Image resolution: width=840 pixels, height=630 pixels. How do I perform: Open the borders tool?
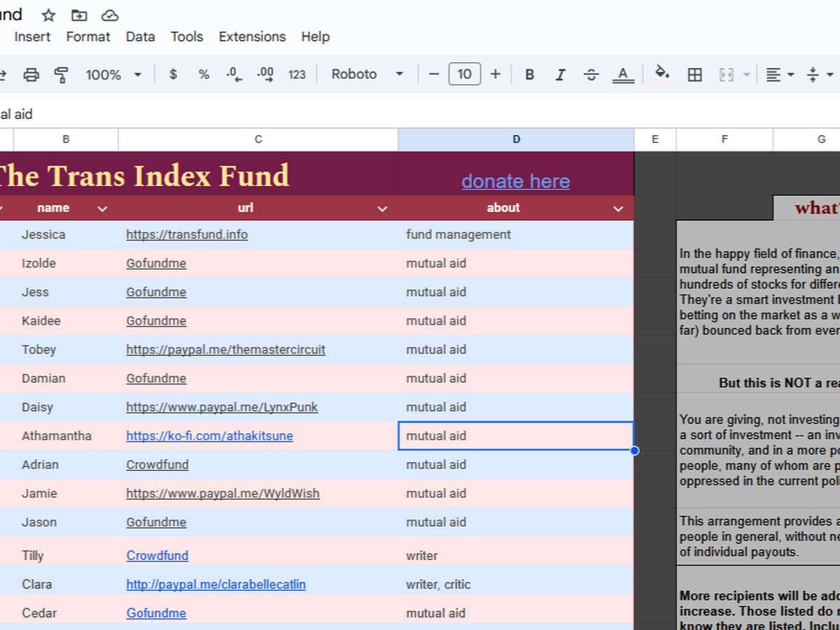click(x=694, y=74)
